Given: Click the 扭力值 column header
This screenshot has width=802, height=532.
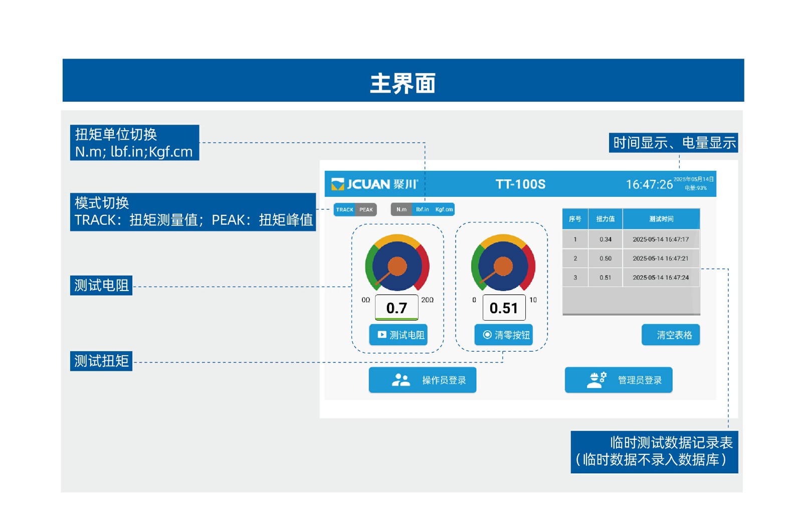Looking at the screenshot, I should point(606,219).
